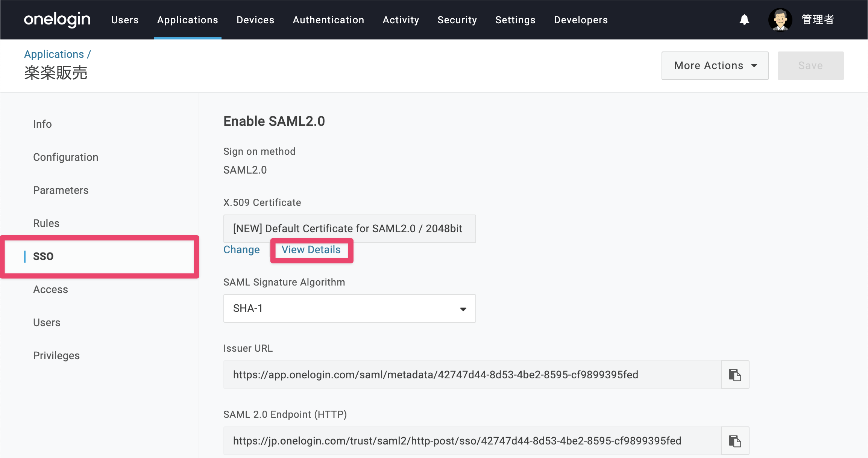Viewport: 868px width, 458px height.
Task: Expand the SAML Signature Algorithm dropdown
Action: tap(349, 308)
